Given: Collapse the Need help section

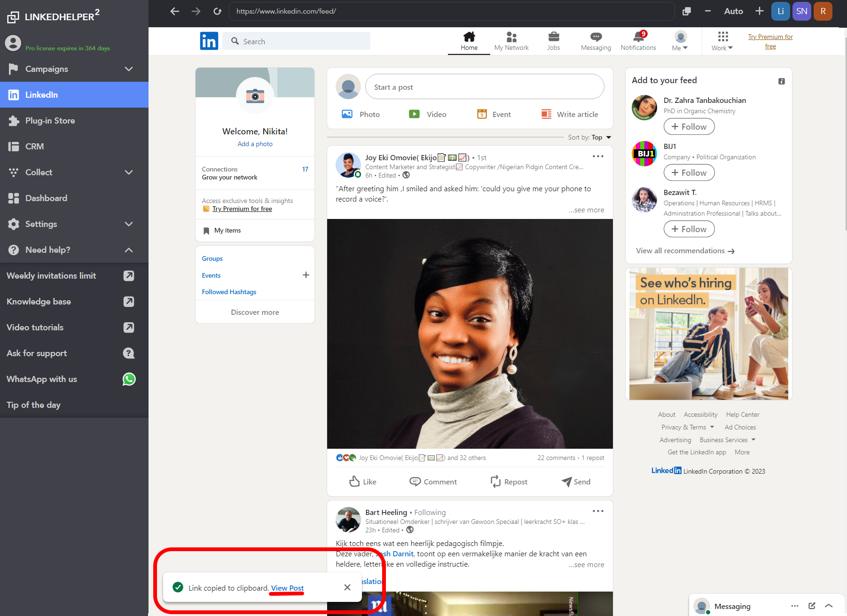Looking at the screenshot, I should [x=128, y=250].
